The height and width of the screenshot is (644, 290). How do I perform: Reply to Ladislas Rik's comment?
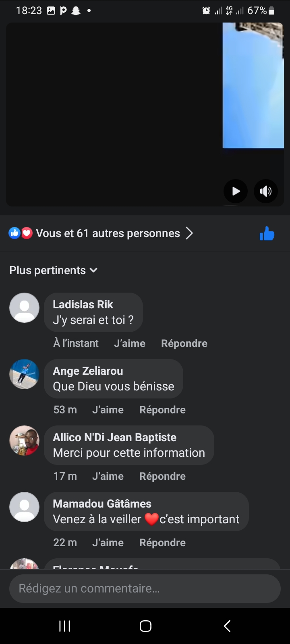point(184,343)
